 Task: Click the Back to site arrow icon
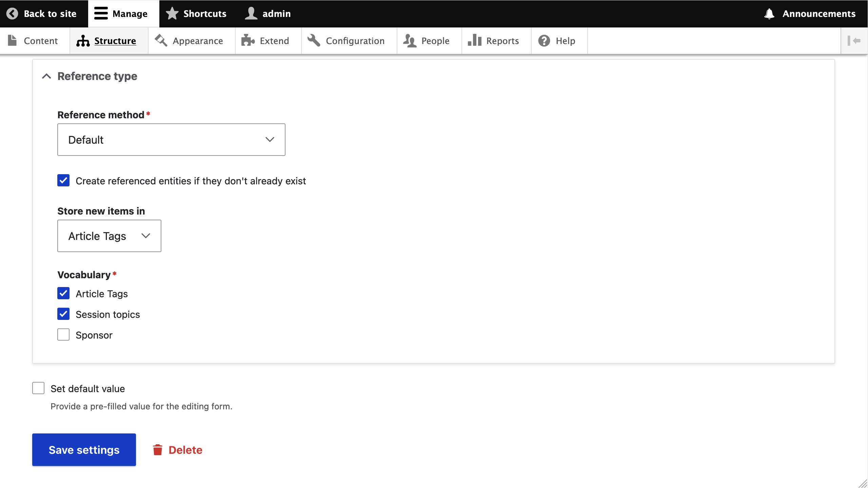[12, 14]
